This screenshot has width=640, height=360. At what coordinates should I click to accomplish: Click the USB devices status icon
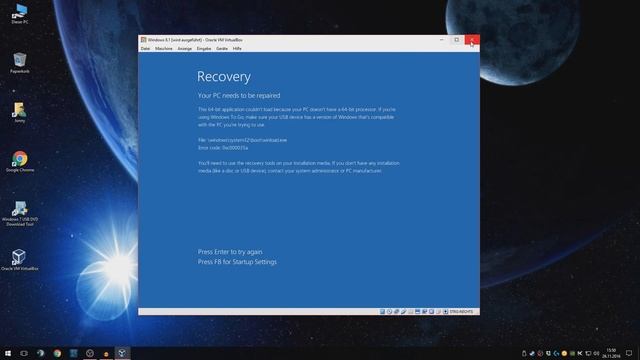(404, 312)
